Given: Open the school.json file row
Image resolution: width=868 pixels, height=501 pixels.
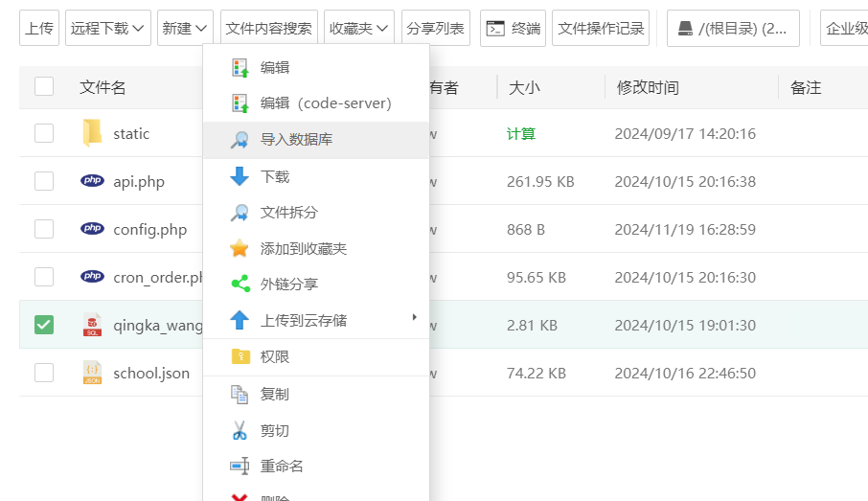Looking at the screenshot, I should coord(151,374).
